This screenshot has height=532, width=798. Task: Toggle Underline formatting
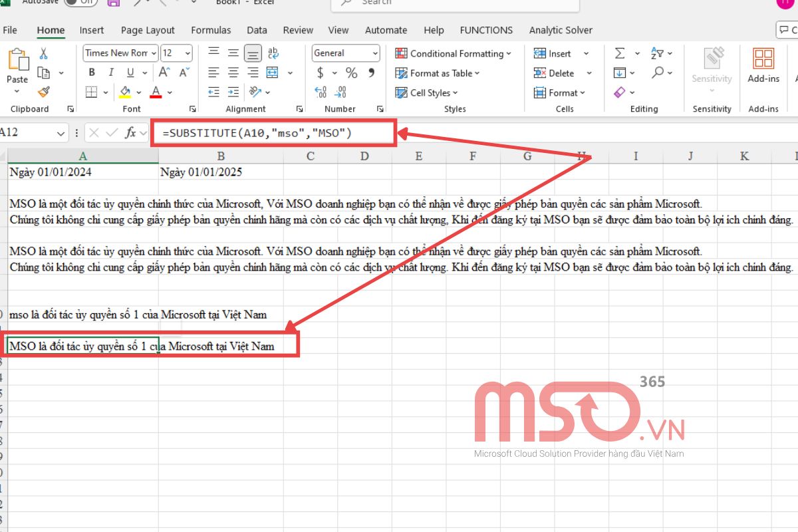(x=130, y=72)
